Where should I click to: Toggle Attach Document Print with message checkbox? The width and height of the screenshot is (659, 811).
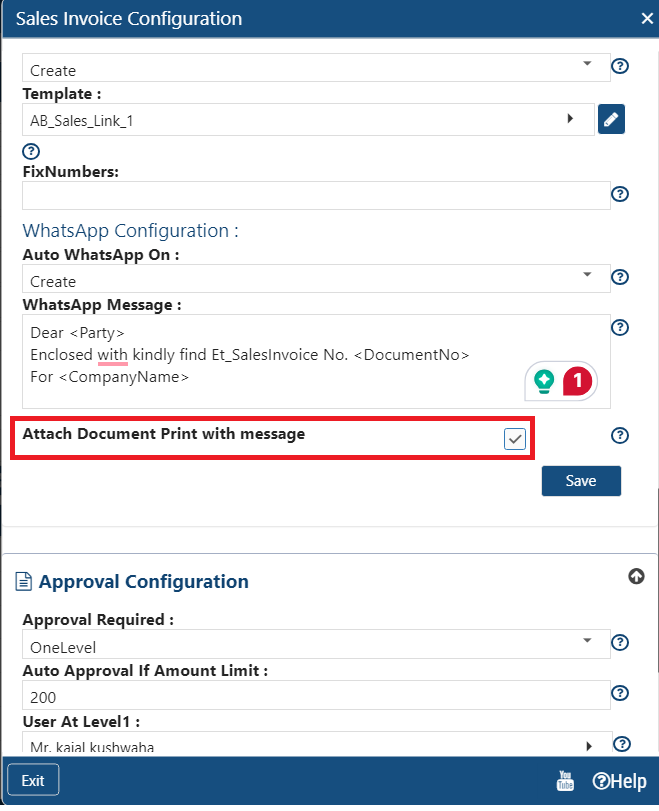(x=515, y=439)
